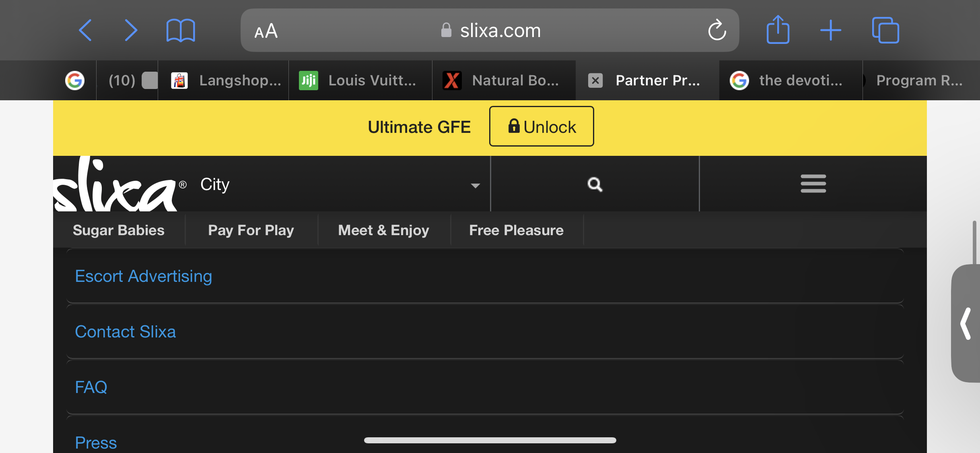Reload the slixa.com page
980x453 pixels.
tap(717, 30)
